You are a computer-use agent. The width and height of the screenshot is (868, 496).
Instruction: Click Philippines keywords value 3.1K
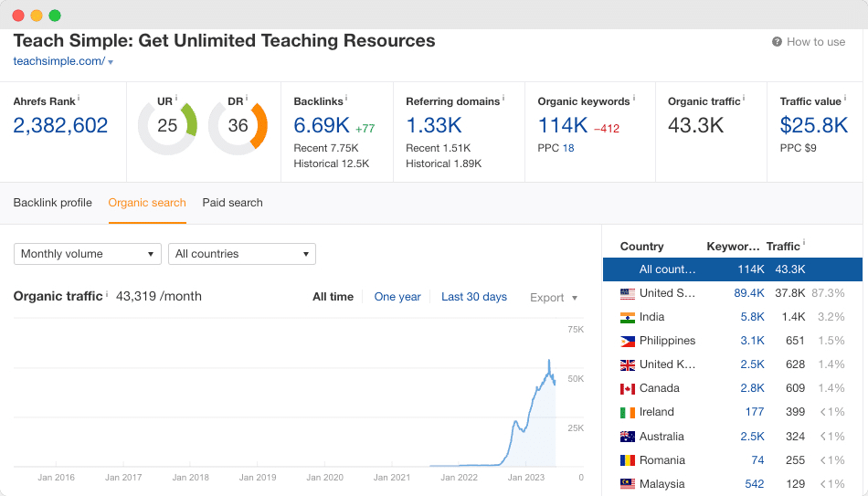(x=752, y=341)
